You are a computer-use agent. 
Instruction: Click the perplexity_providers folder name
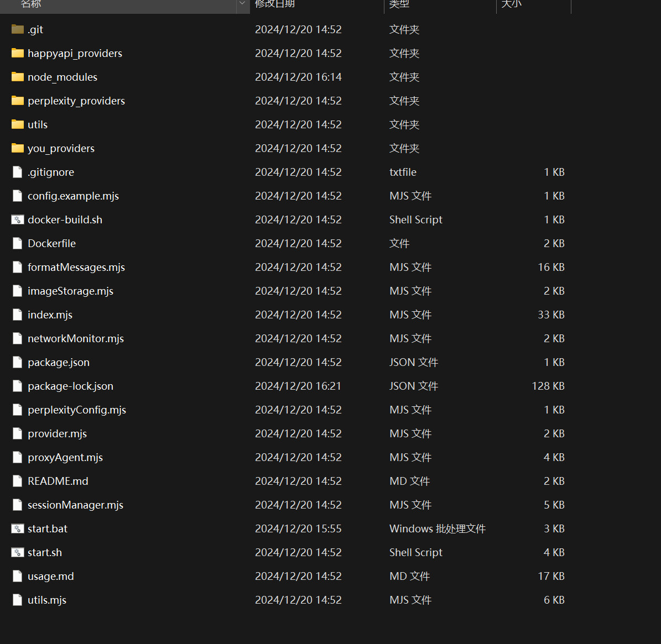(76, 101)
